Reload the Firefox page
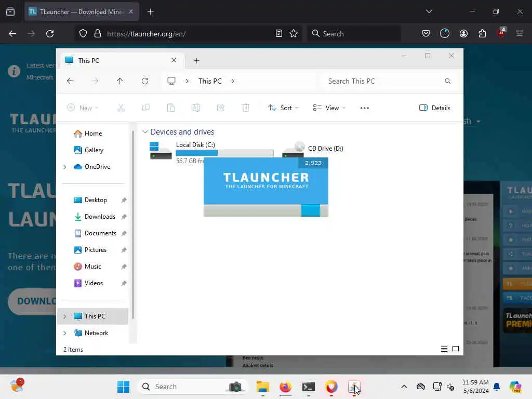 [x=50, y=34]
